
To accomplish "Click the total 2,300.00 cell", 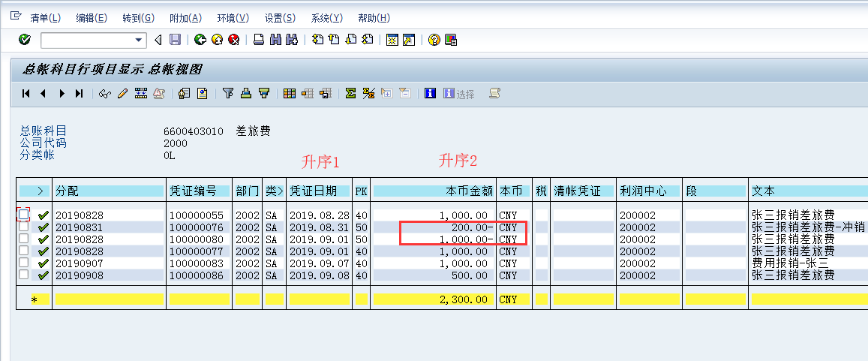I will [434, 299].
